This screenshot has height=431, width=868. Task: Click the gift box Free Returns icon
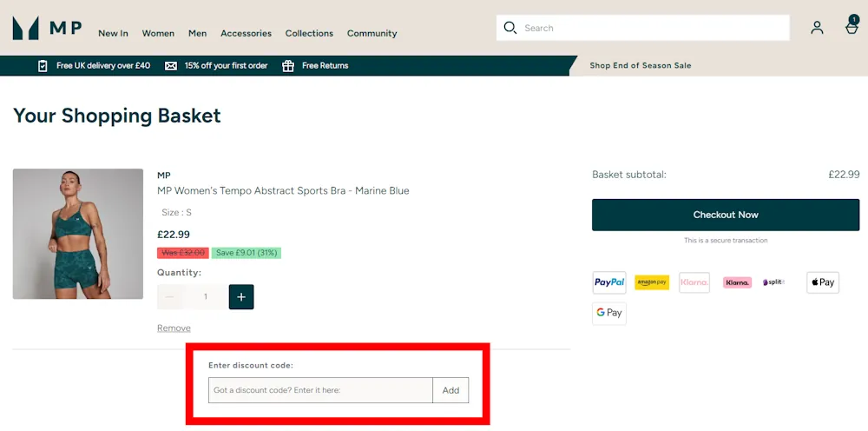288,66
